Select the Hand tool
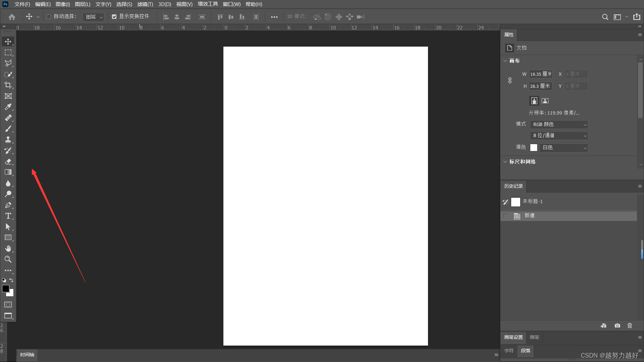 pos(8,248)
